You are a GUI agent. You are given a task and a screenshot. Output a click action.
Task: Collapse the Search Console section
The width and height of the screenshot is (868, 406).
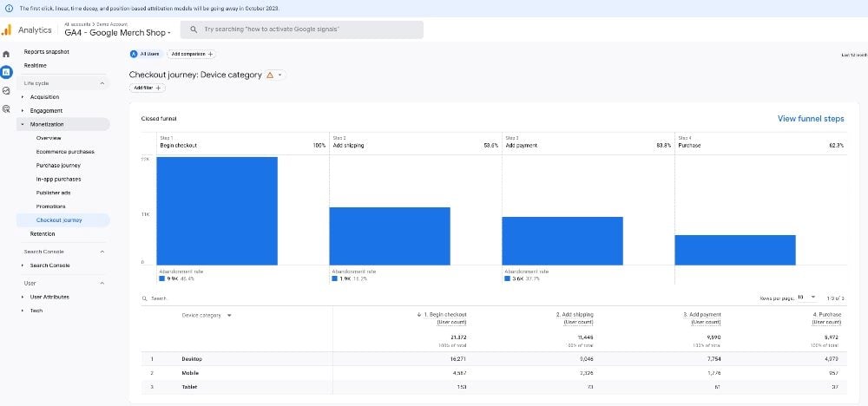point(102,252)
